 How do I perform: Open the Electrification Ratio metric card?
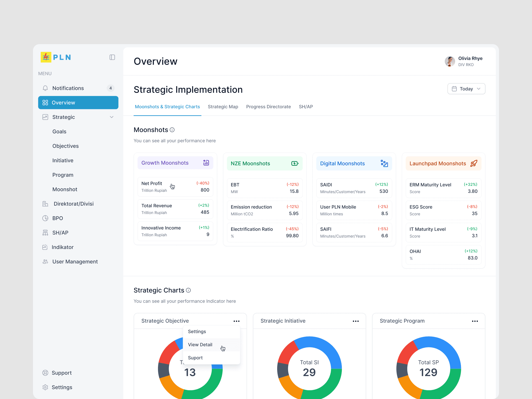pyautogui.click(x=265, y=232)
